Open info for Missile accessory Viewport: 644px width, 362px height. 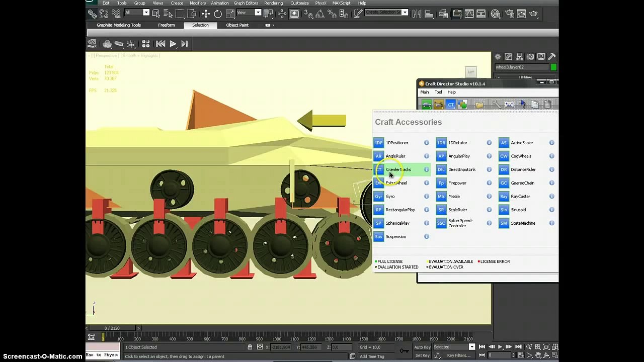(x=489, y=197)
